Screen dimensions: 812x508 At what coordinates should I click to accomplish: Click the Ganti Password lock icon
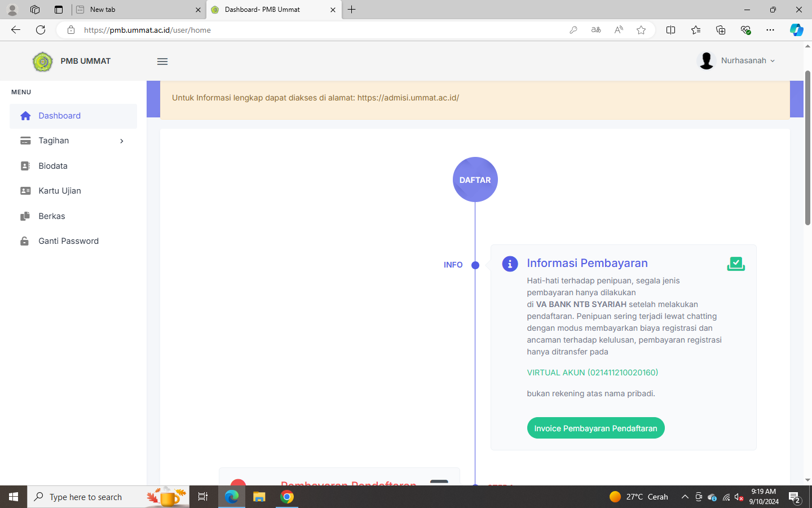click(25, 241)
